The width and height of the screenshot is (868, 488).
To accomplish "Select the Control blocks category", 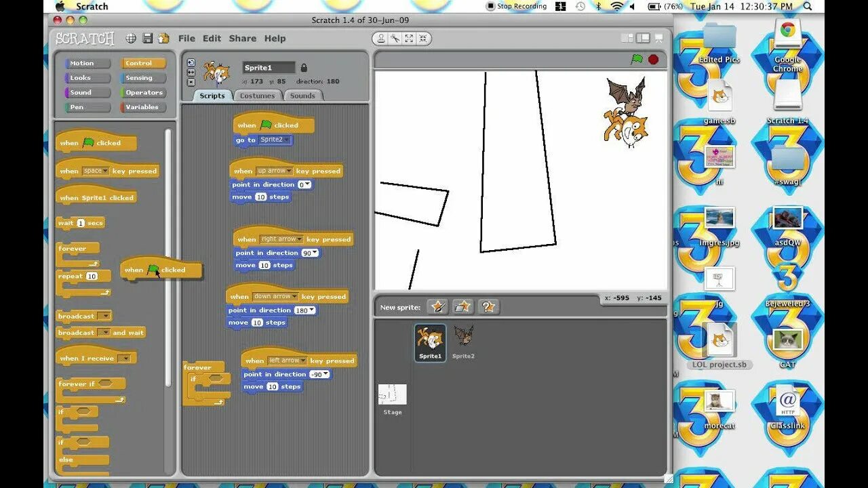I will (144, 63).
